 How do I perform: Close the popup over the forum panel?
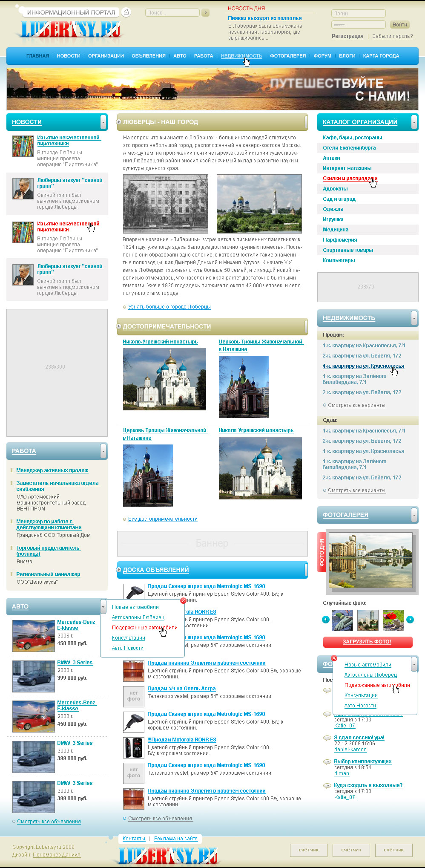click(334, 658)
